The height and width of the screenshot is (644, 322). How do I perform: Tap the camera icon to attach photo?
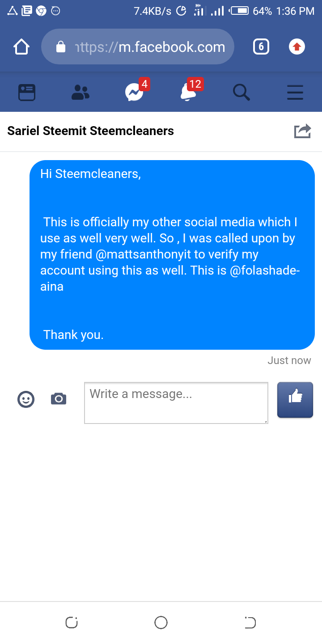[59, 399]
